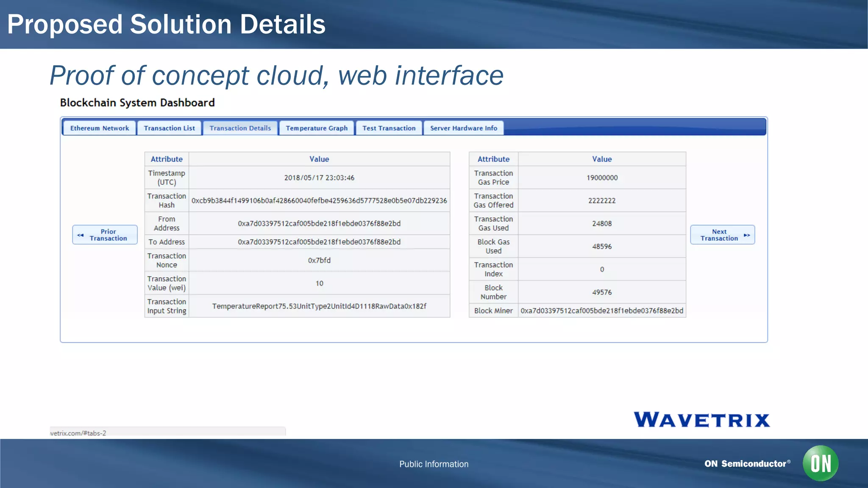Switch to the Transaction List tab

click(x=169, y=128)
